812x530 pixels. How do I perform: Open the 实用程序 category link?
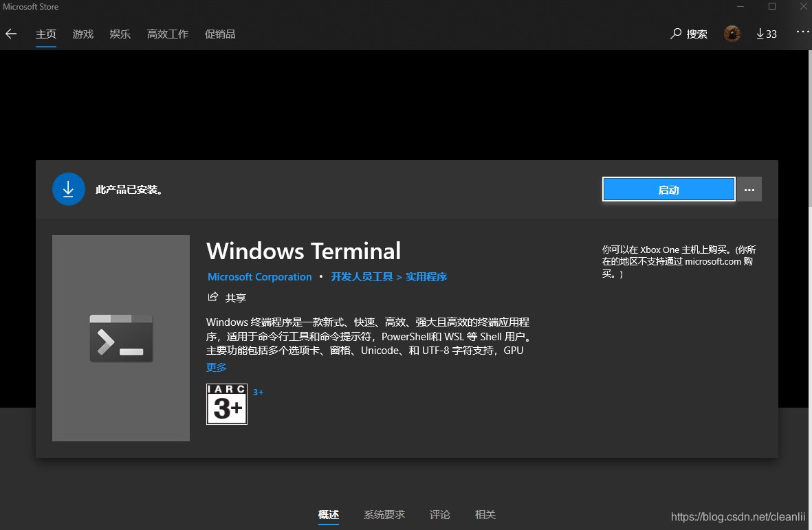coord(426,277)
